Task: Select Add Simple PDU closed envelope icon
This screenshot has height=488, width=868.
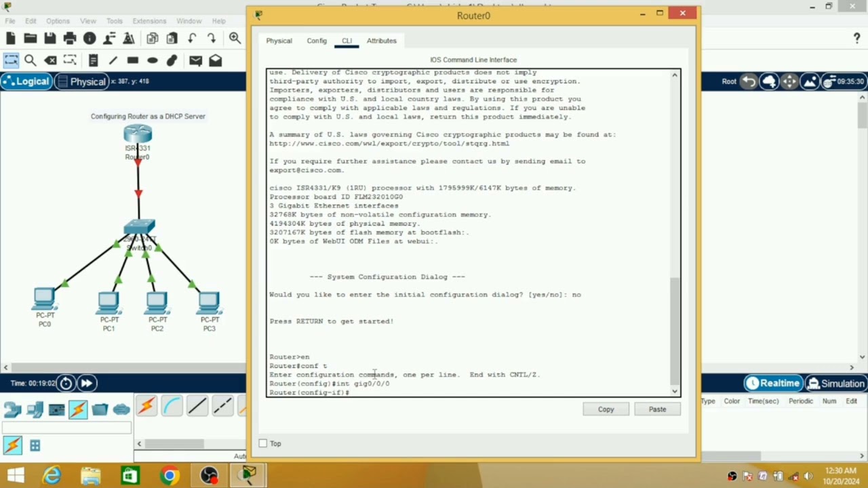Action: [x=195, y=60]
